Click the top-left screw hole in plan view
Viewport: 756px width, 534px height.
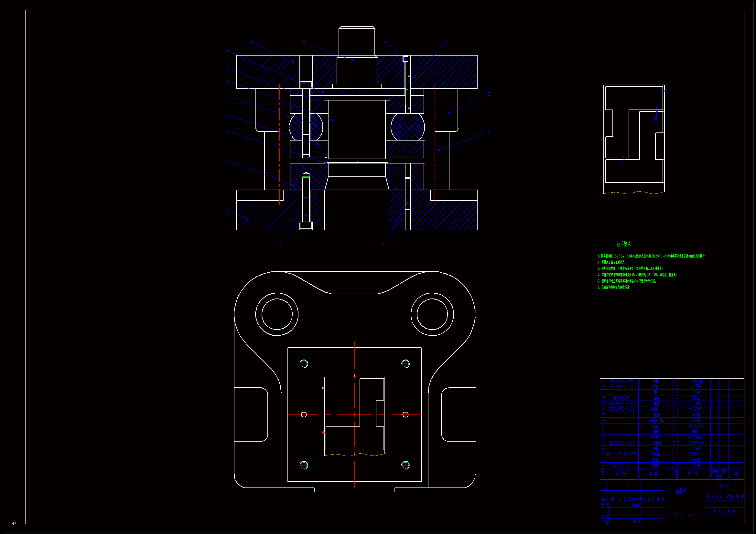(x=304, y=363)
